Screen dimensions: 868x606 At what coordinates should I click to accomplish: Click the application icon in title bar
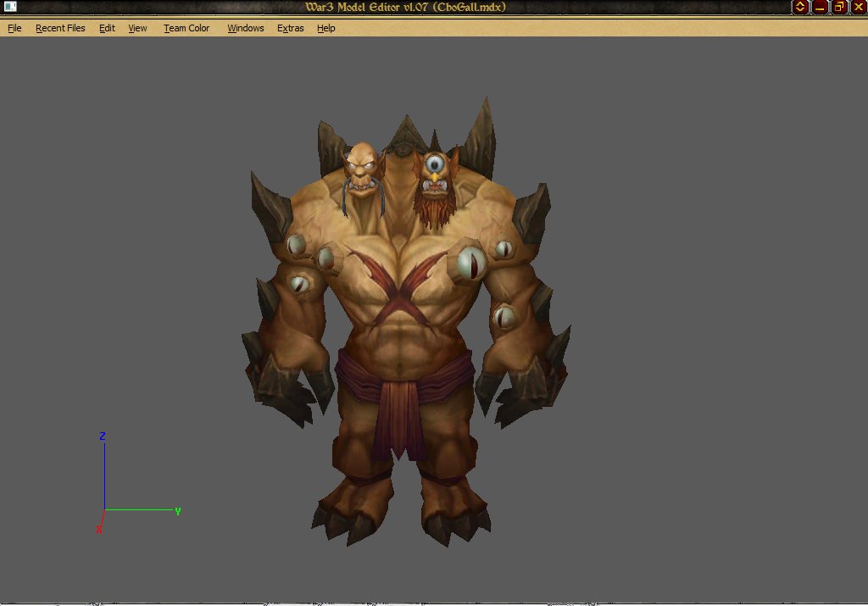point(10,7)
